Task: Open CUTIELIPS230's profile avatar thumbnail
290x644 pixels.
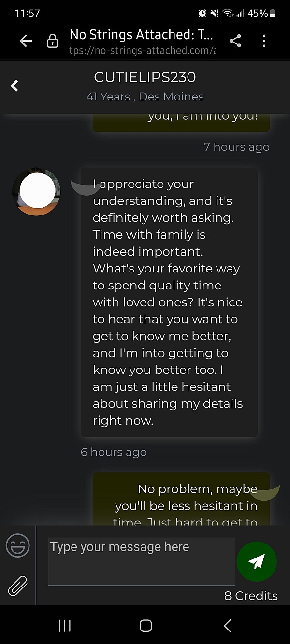Action: [36, 192]
